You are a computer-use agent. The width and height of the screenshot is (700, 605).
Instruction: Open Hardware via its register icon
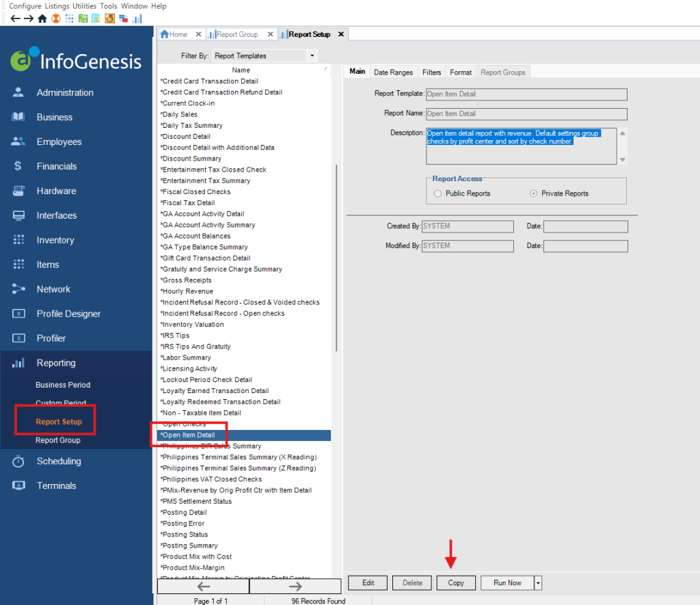(x=18, y=191)
